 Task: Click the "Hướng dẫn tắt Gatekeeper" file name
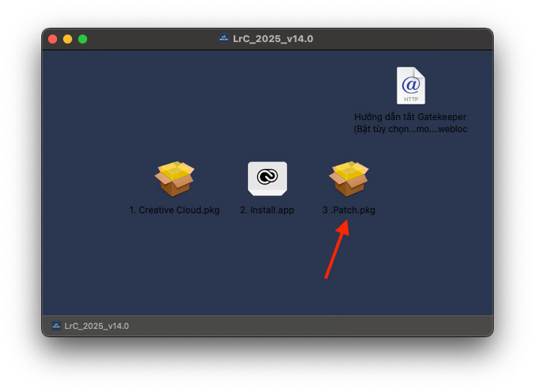pyautogui.click(x=410, y=117)
